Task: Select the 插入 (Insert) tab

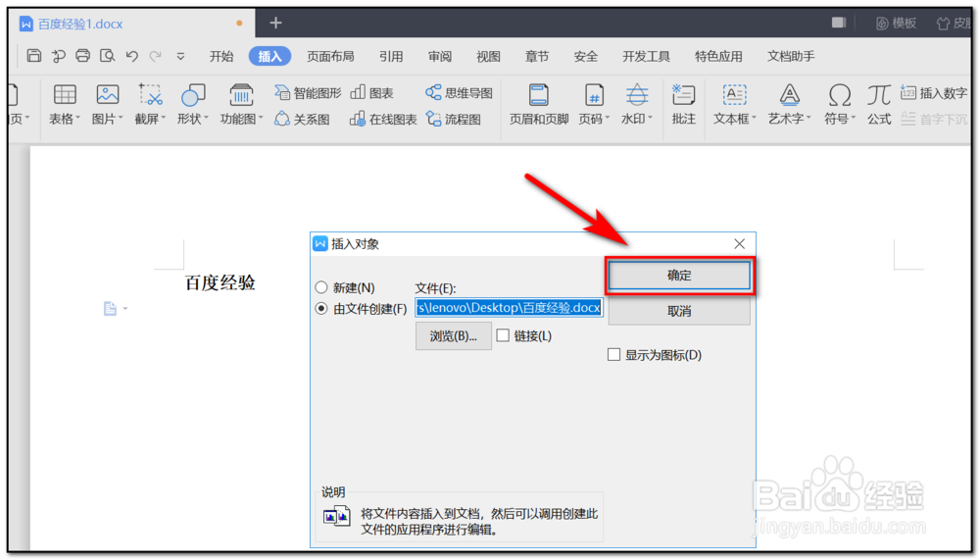Action: click(x=270, y=56)
